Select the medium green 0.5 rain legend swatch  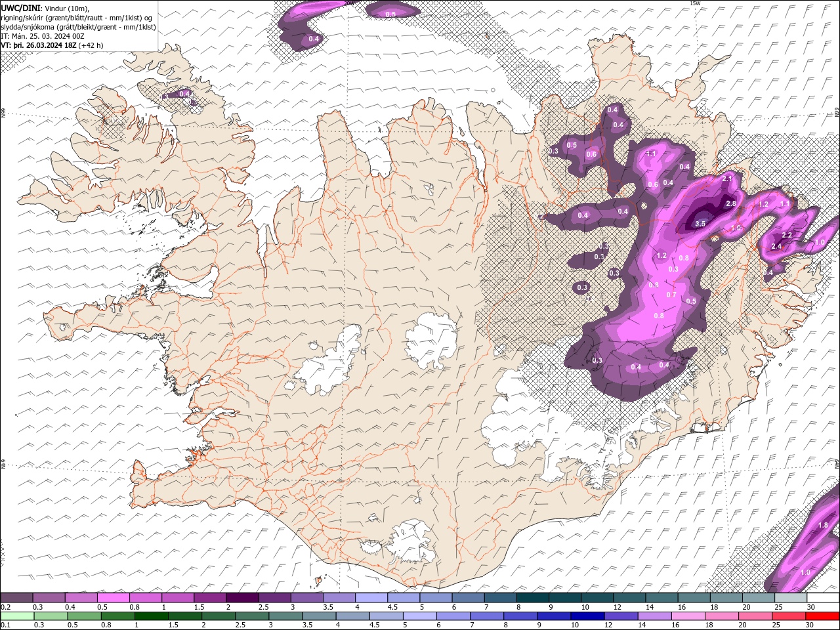(x=84, y=616)
